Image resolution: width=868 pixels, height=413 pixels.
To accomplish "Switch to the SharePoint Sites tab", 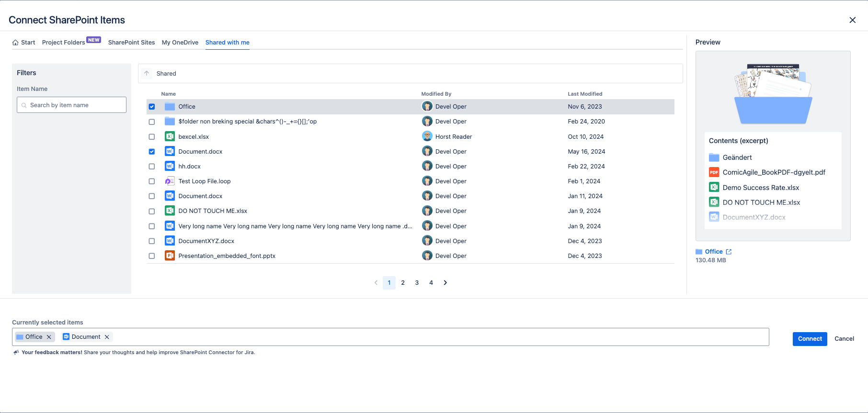I will [x=131, y=43].
